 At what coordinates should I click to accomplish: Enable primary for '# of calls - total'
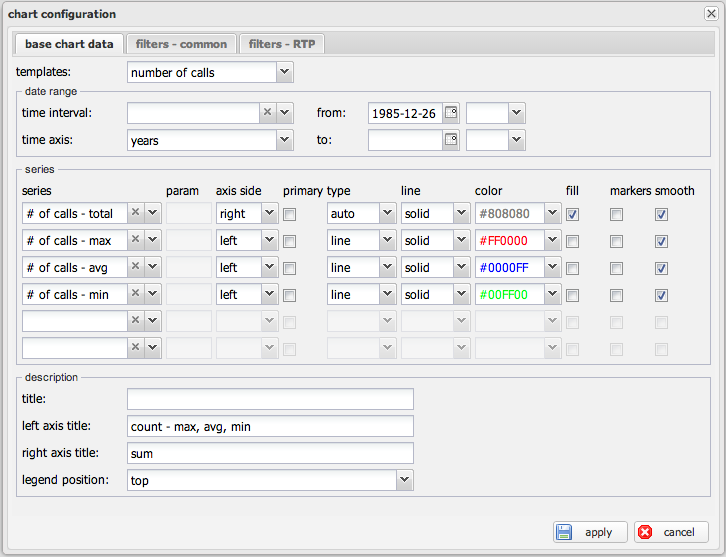pyautogui.click(x=290, y=214)
